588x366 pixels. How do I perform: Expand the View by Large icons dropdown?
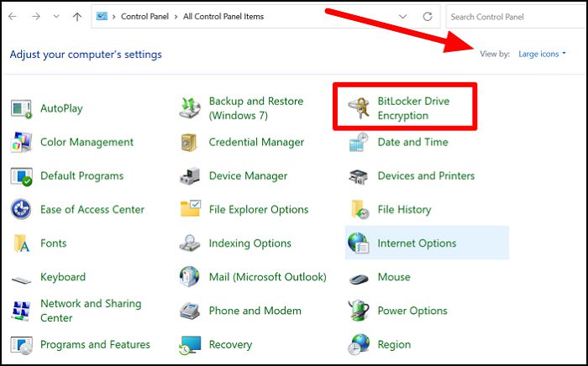point(542,54)
